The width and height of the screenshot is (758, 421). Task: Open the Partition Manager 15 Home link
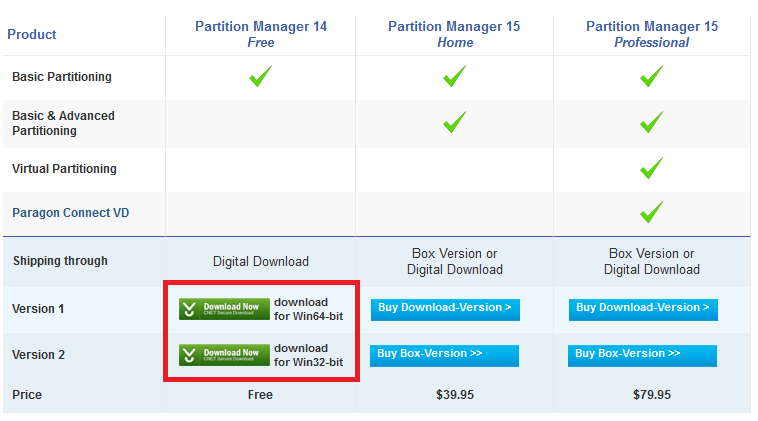454,34
